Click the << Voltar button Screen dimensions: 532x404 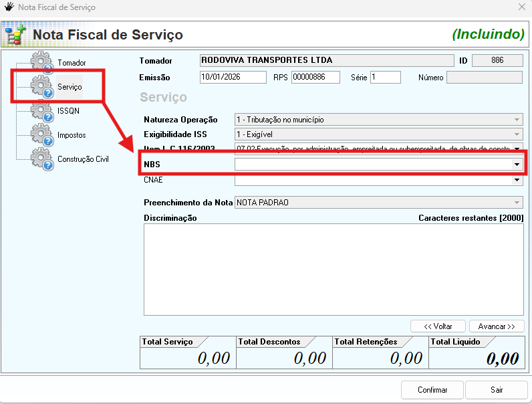438,326
